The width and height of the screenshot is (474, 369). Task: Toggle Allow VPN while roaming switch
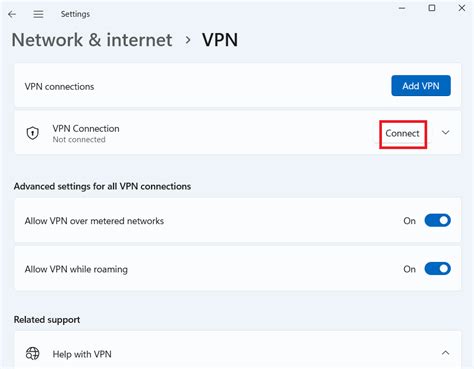437,269
